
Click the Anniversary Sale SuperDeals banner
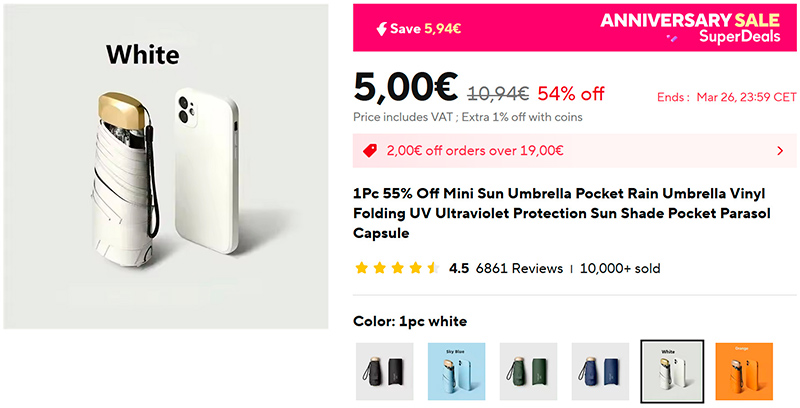[691, 28]
